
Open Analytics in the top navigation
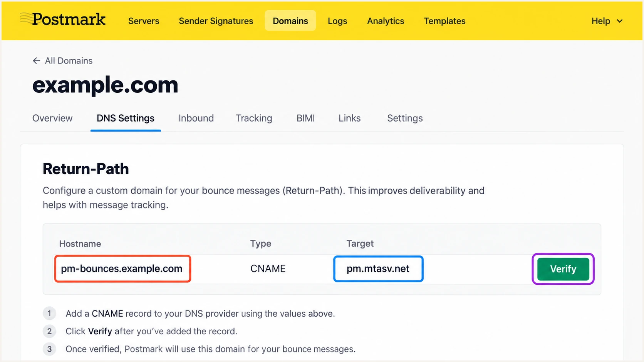tap(386, 21)
